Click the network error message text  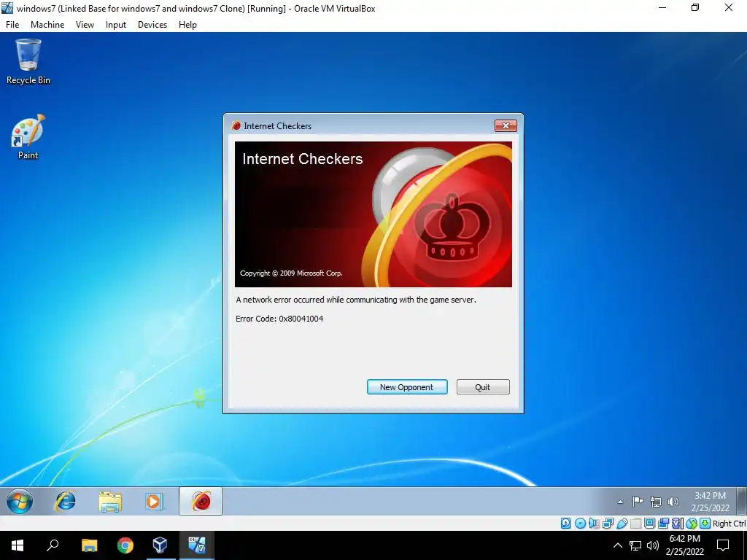pyautogui.click(x=356, y=300)
